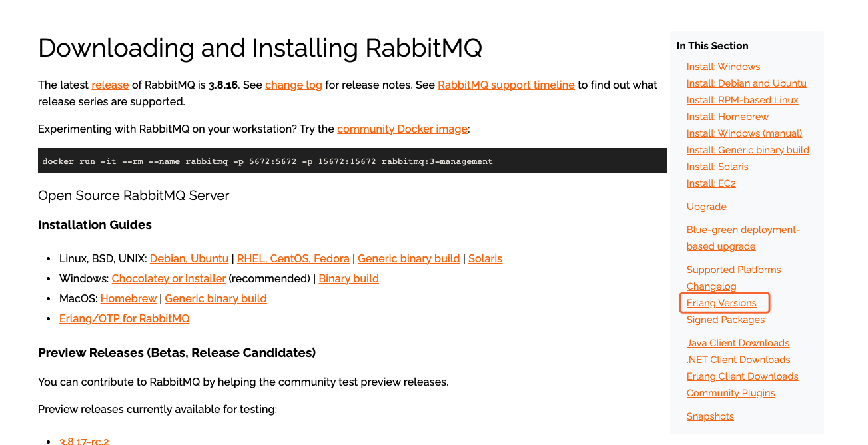The width and height of the screenshot is (868, 445).
Task: Open the 'release' link in the intro
Action: (x=110, y=85)
